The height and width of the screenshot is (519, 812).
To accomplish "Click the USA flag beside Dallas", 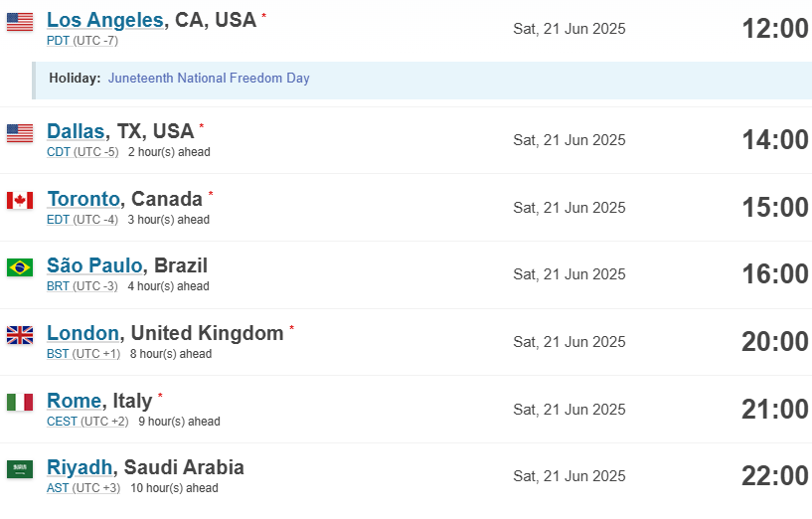I will 20,133.
